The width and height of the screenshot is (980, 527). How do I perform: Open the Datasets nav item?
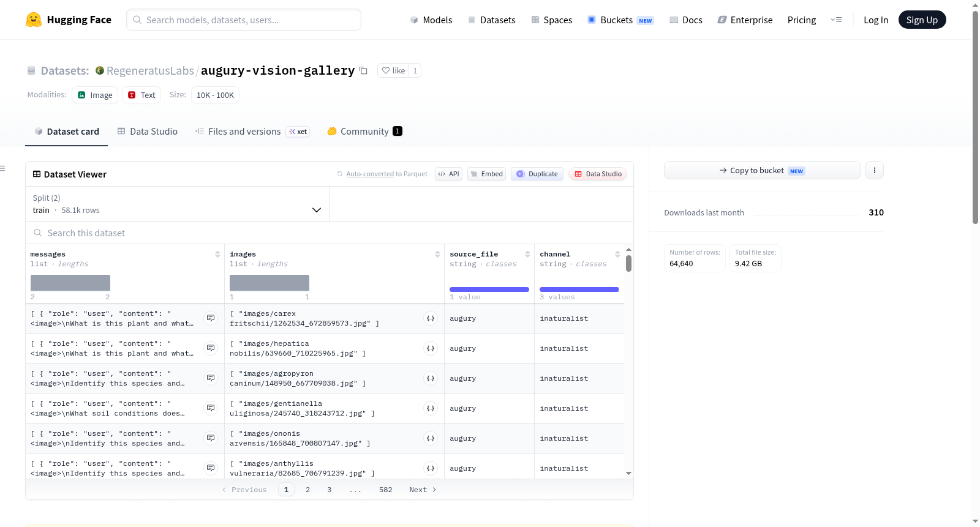click(x=492, y=20)
